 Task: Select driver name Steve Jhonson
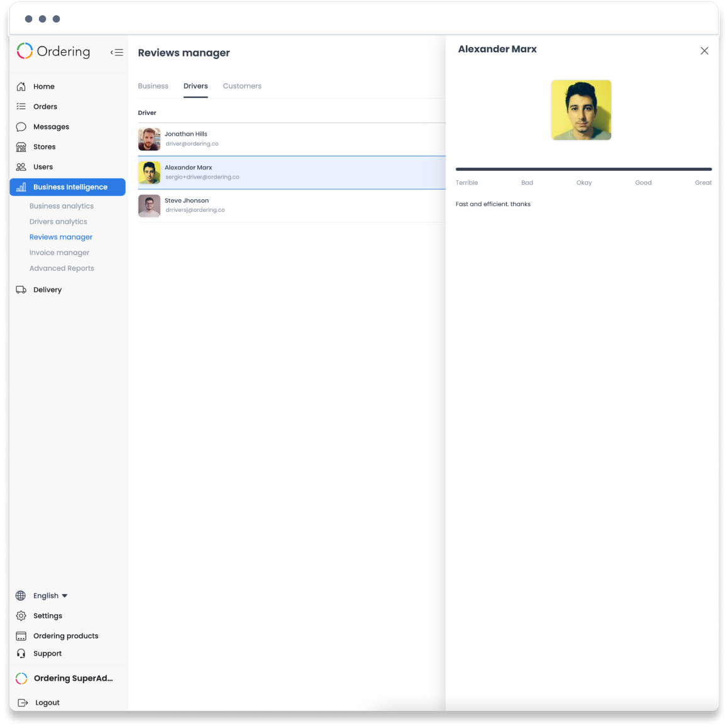(187, 201)
